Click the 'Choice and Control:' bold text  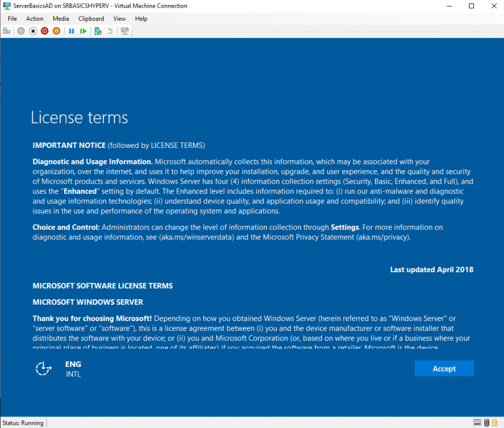(x=66, y=227)
